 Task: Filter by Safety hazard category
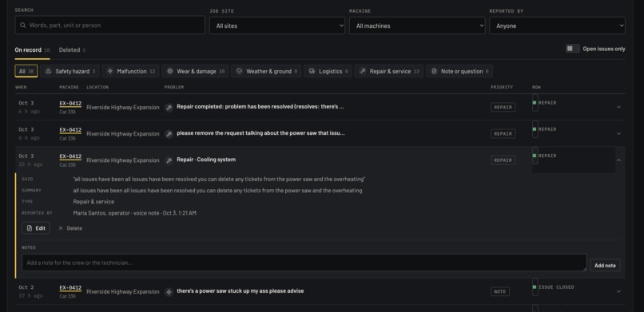70,71
